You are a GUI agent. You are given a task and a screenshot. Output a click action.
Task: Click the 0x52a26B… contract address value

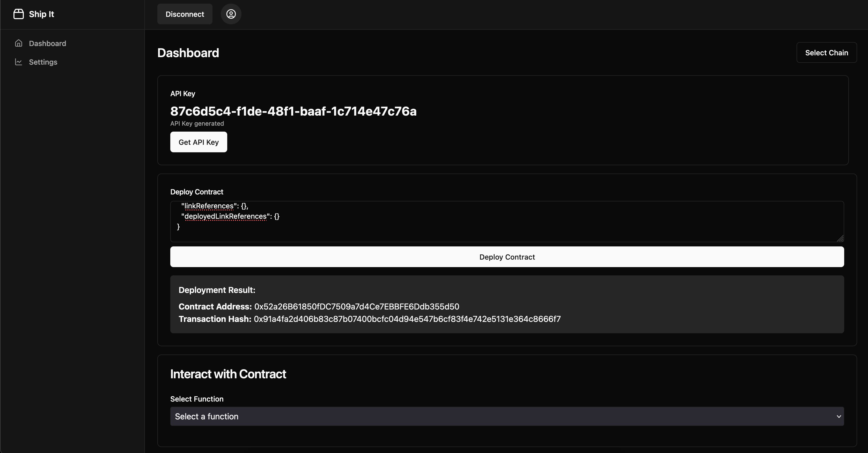[x=357, y=307]
